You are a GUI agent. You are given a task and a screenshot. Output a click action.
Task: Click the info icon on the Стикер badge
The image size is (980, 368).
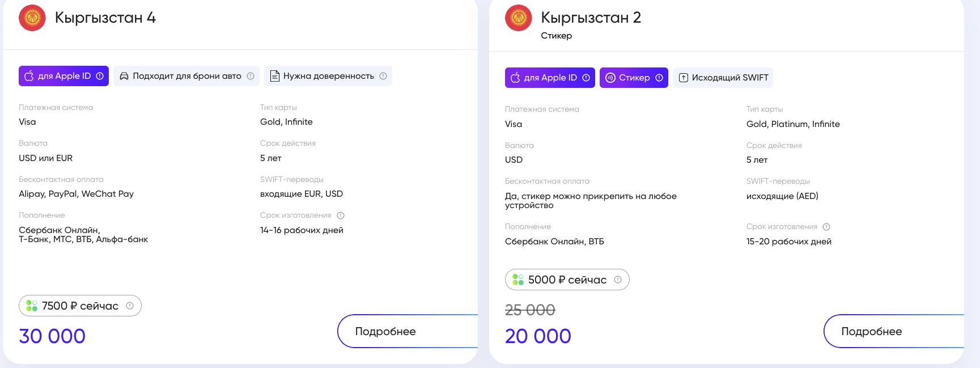tap(659, 78)
